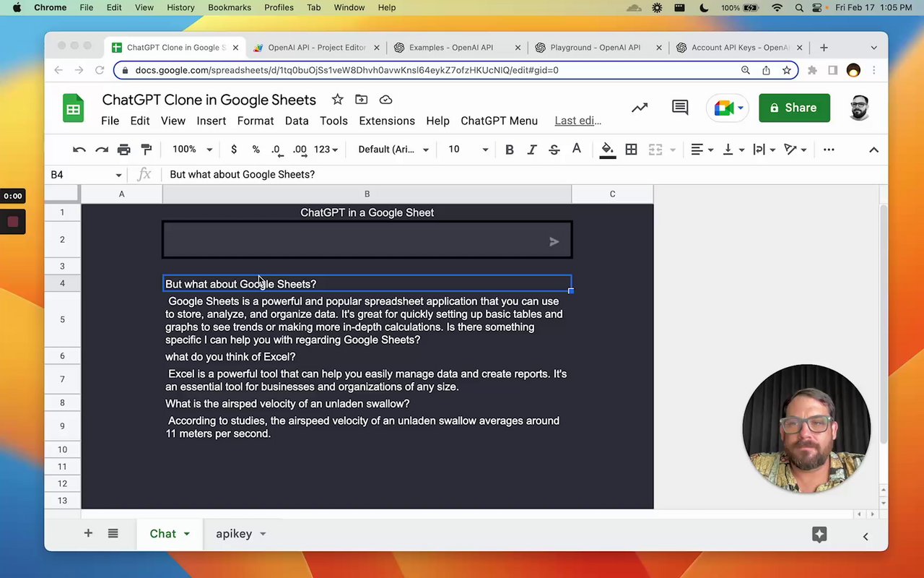924x578 pixels.
Task: Show more toolbar options
Action: [x=829, y=150]
